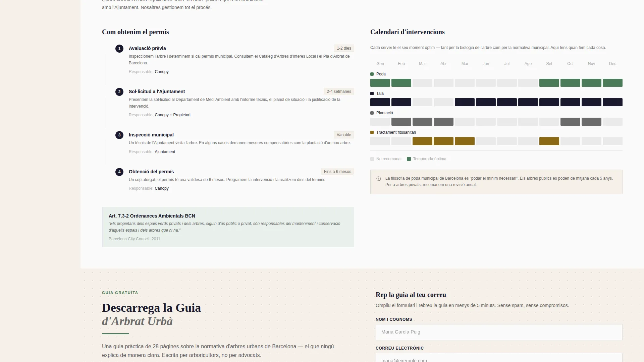Click the Gen month column label
The height and width of the screenshot is (362, 644).
380,64
